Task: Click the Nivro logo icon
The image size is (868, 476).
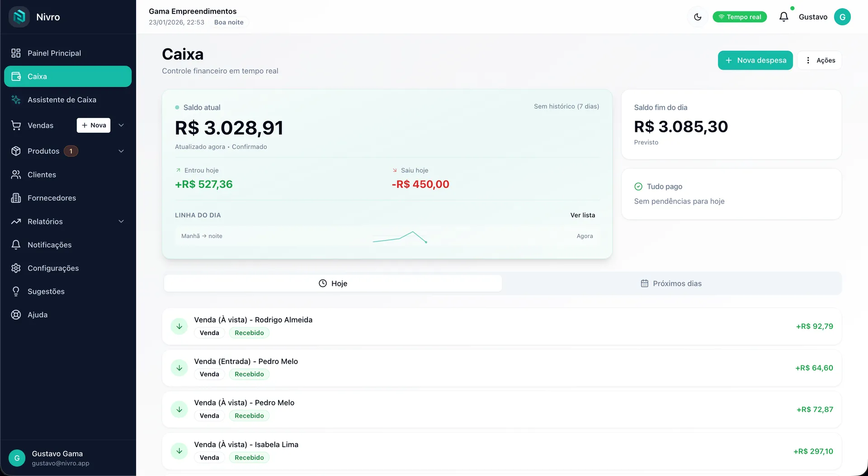Action: click(x=19, y=17)
